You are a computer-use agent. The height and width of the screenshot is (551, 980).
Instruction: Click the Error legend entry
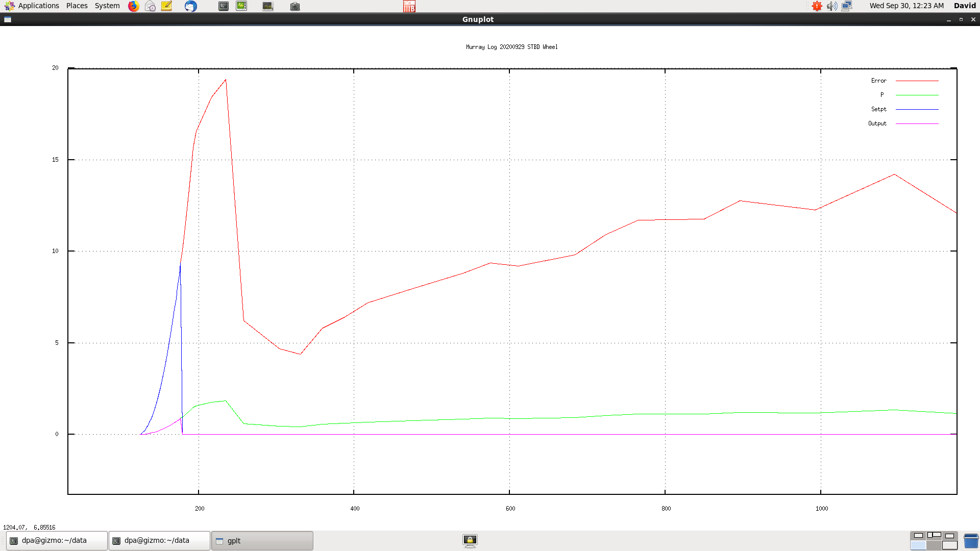[x=878, y=81]
